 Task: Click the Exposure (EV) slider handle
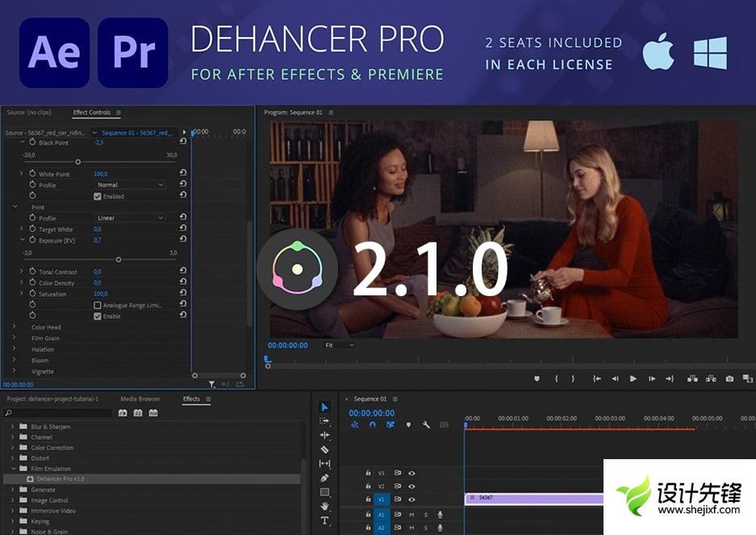coord(119,260)
